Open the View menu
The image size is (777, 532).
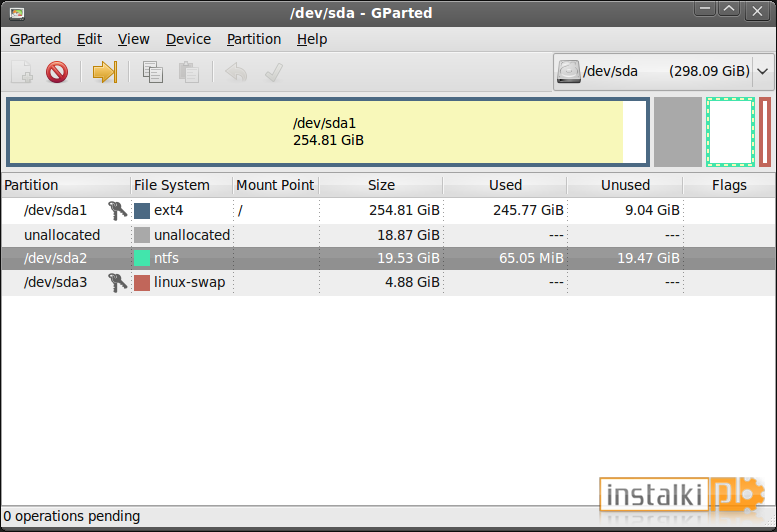[133, 39]
